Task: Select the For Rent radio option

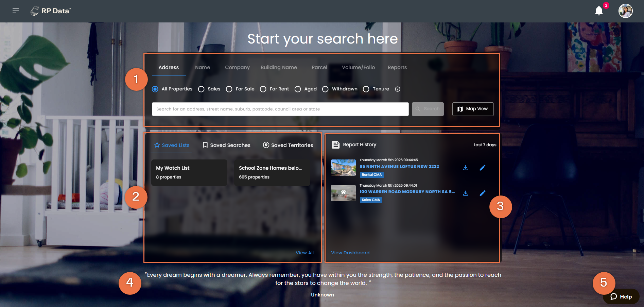Action: click(263, 89)
